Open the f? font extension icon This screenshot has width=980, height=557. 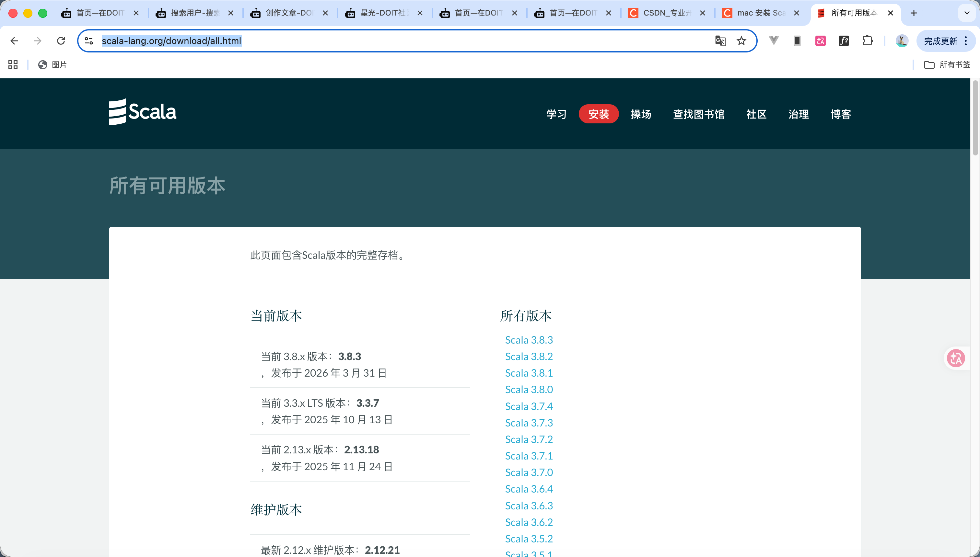(844, 40)
